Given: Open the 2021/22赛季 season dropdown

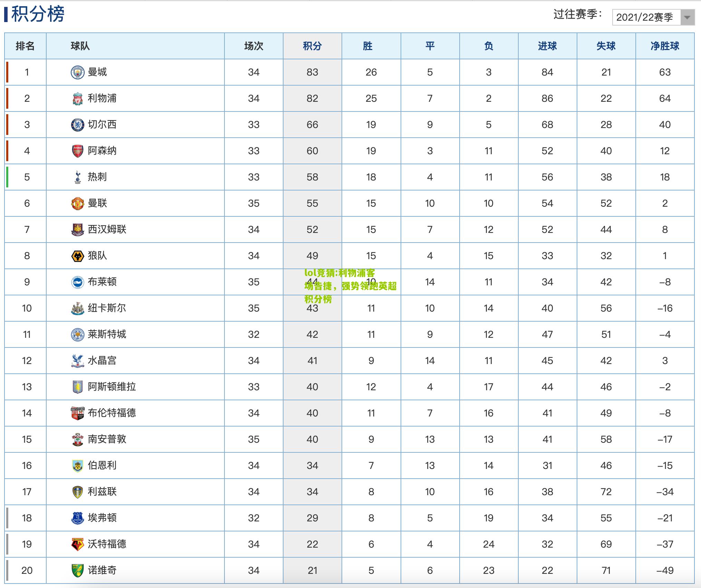Looking at the screenshot, I should pyautogui.click(x=653, y=17).
